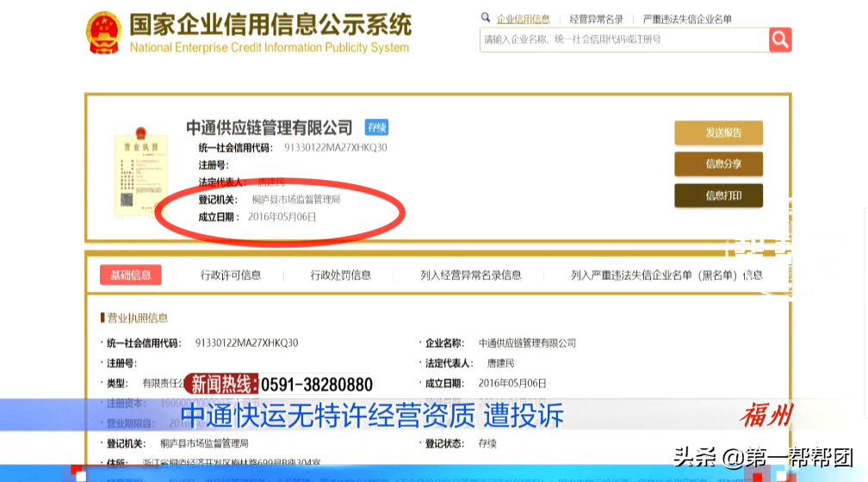Screen dimensions: 868x482
Task: Select the 经营异常名录 search tab
Action: click(x=596, y=20)
